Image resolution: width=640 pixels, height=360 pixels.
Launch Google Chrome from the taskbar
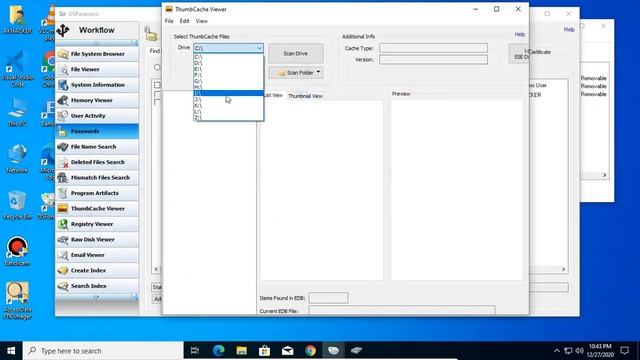[x=310, y=351]
